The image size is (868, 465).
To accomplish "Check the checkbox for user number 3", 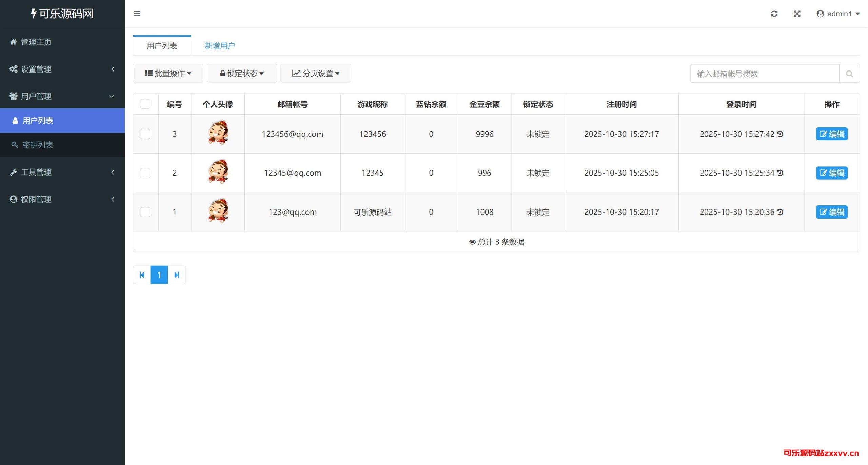I will (x=145, y=134).
